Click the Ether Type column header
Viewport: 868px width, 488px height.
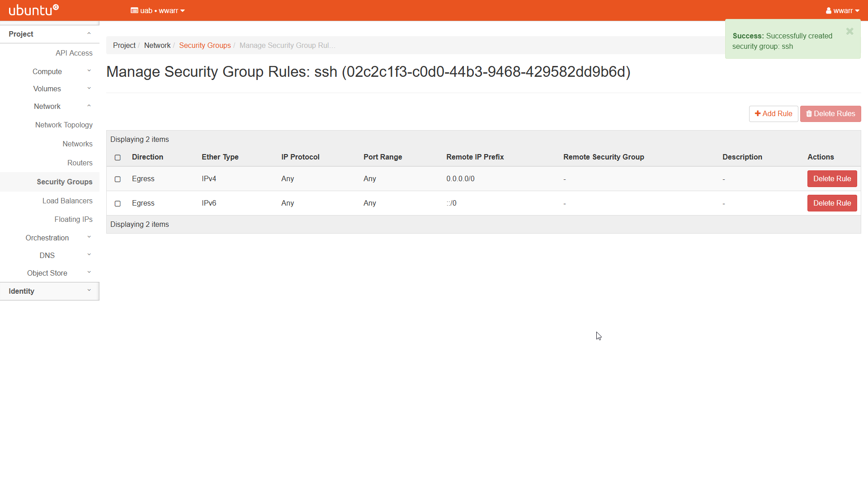pos(220,157)
